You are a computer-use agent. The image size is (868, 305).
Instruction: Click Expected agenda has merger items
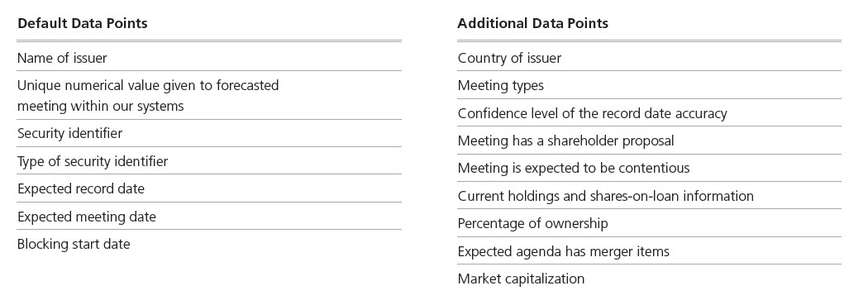649,250
